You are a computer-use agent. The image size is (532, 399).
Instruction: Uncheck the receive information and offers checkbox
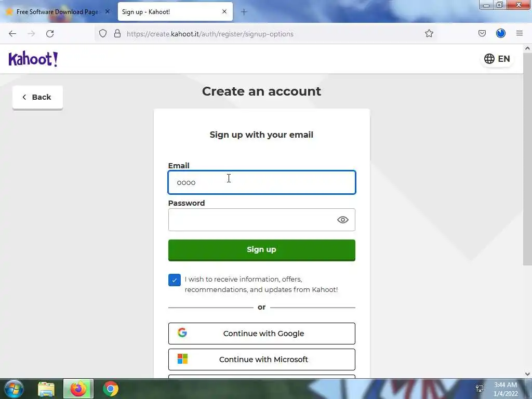coord(175,280)
